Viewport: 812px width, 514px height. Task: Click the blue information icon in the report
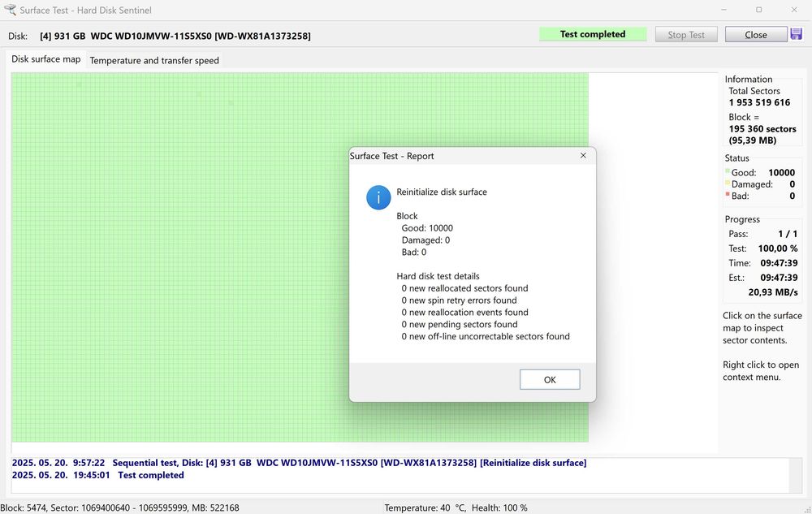point(378,198)
